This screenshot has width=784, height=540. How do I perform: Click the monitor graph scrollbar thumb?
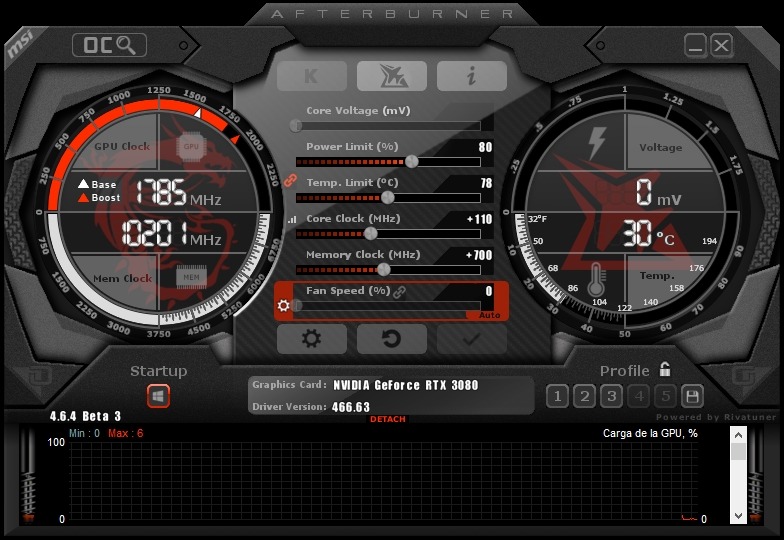point(738,452)
